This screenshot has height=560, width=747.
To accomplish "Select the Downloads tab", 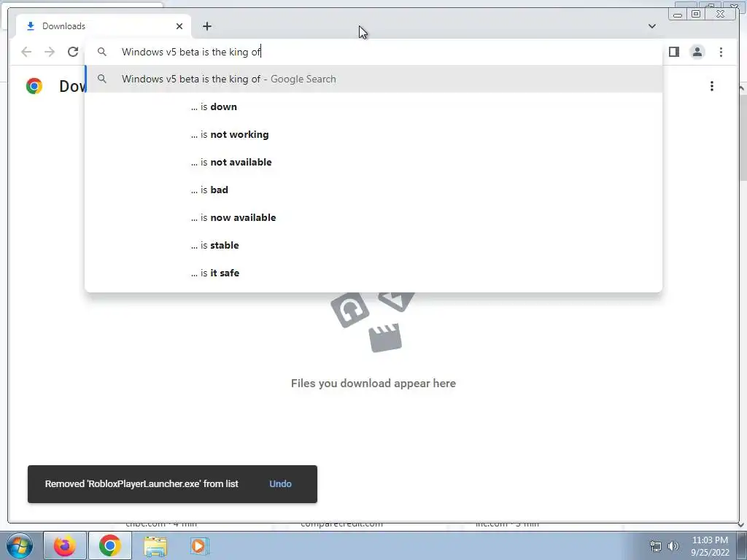I will pyautogui.click(x=104, y=26).
